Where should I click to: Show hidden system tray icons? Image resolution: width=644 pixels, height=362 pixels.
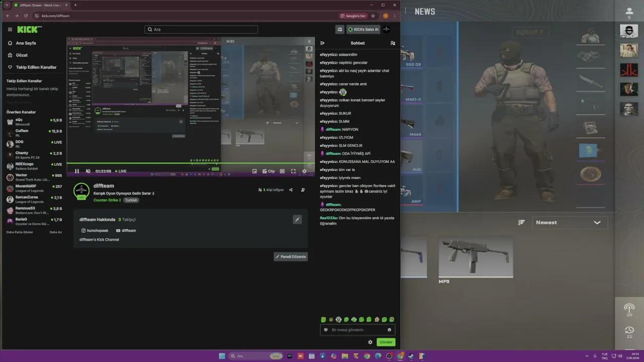(587, 356)
